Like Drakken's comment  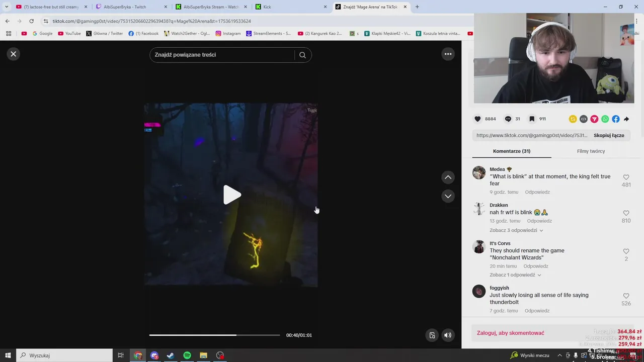626,213
